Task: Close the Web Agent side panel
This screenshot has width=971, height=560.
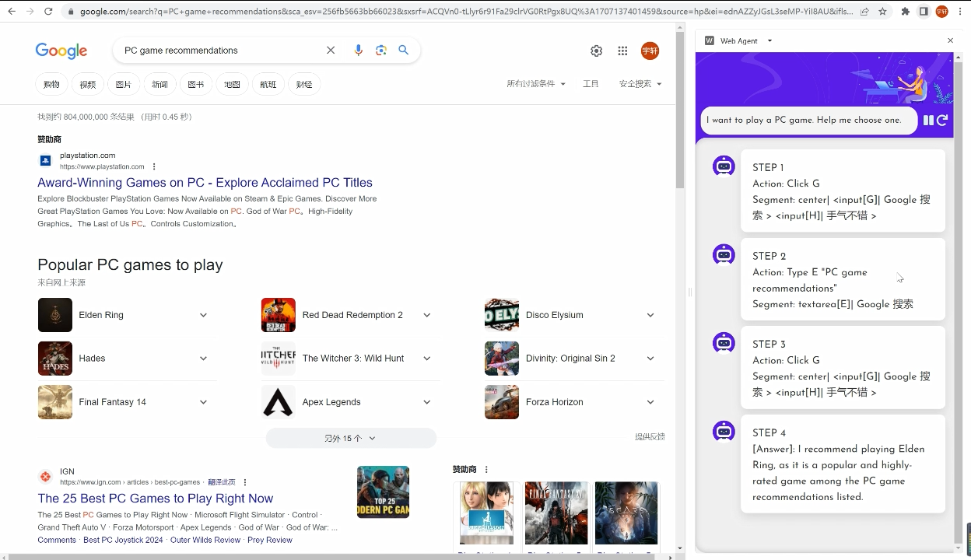Action: (x=950, y=40)
